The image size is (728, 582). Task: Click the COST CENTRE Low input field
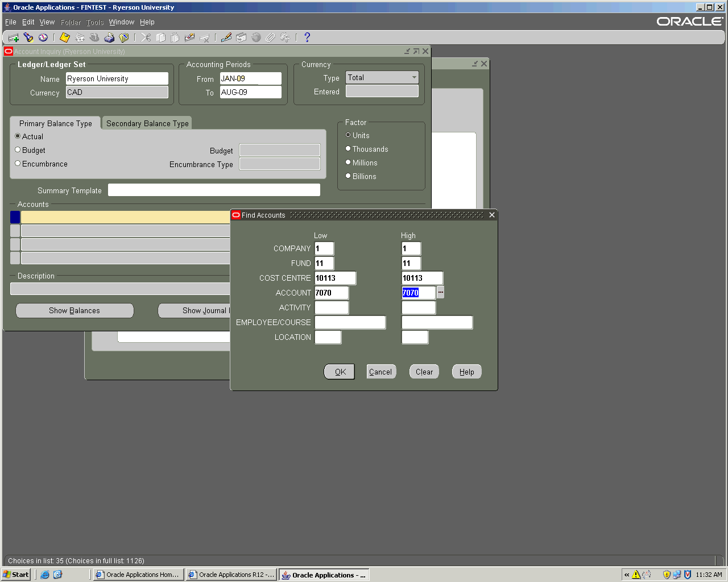[x=335, y=278]
